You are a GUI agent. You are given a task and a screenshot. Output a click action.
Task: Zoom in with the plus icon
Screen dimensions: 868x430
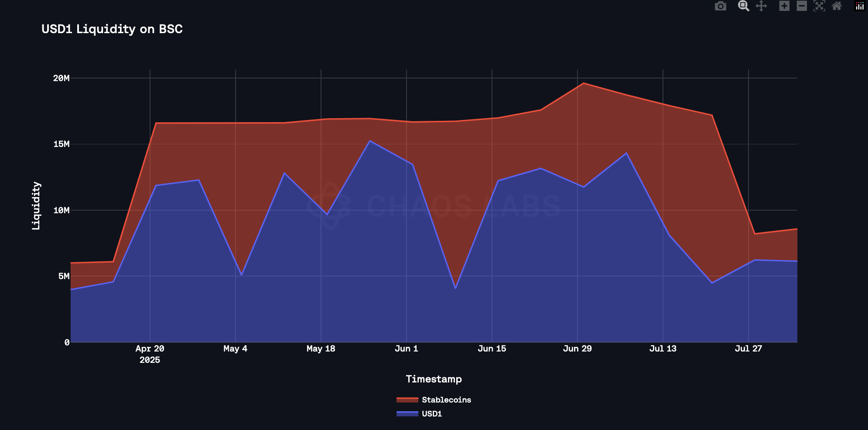pyautogui.click(x=784, y=6)
